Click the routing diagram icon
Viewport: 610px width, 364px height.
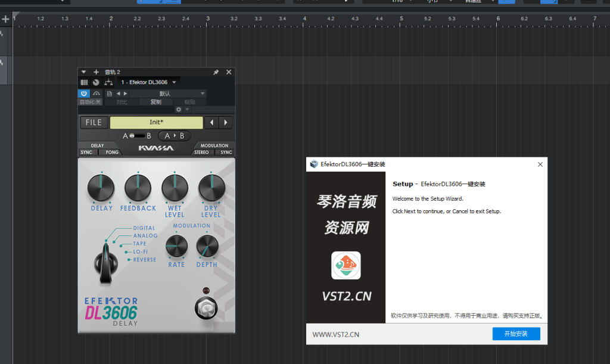(x=108, y=82)
